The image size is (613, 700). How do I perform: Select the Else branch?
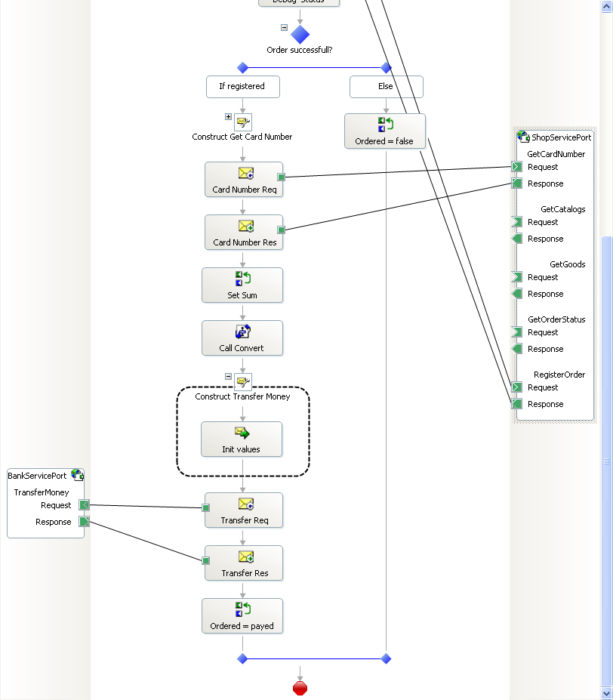[387, 87]
